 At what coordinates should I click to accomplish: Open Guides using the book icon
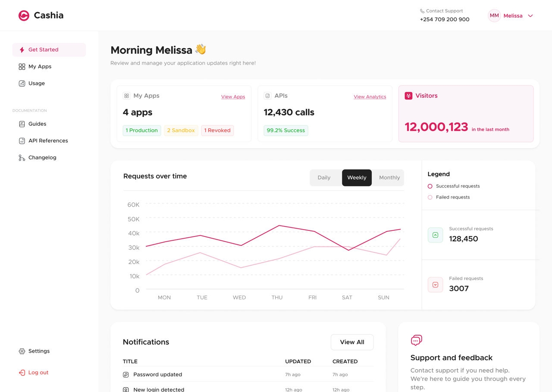click(21, 124)
